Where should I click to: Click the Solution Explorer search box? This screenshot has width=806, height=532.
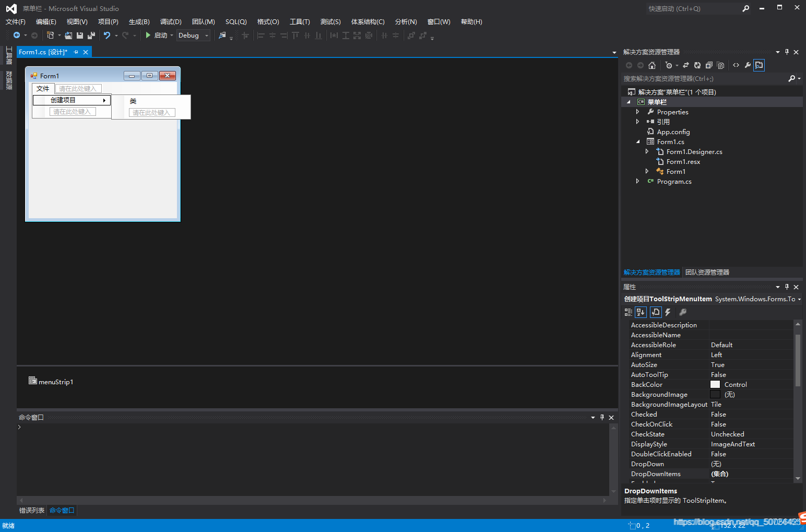pos(705,78)
